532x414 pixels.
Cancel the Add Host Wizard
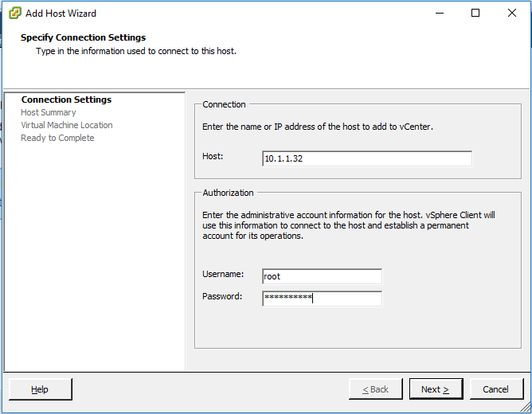tap(495, 389)
